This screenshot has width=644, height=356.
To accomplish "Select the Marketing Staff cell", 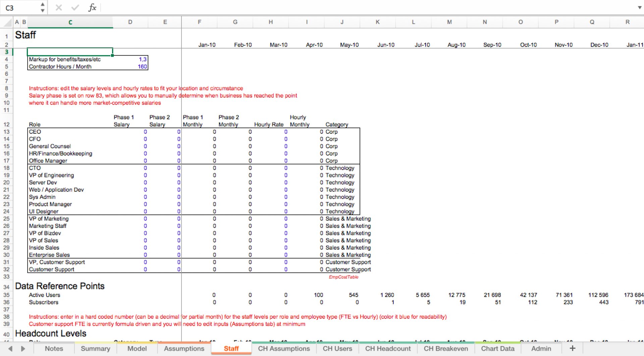I will (70, 226).
